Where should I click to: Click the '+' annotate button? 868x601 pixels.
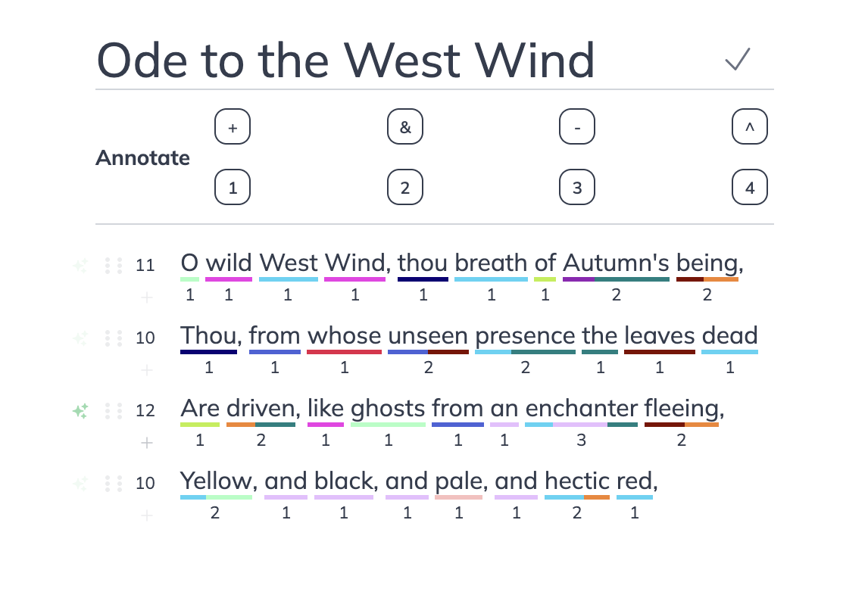click(x=232, y=126)
